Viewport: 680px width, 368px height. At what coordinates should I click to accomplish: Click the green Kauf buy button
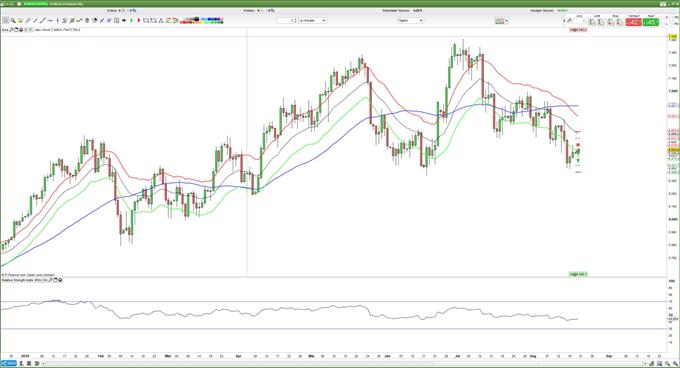[x=651, y=22]
